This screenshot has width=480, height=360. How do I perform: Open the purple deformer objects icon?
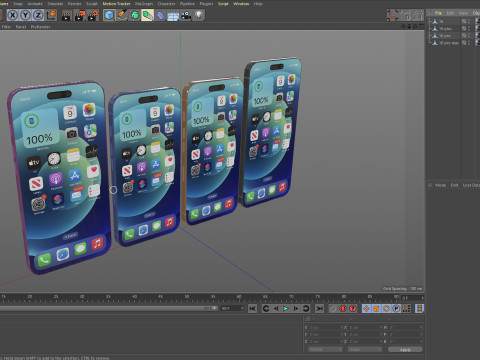click(x=160, y=15)
